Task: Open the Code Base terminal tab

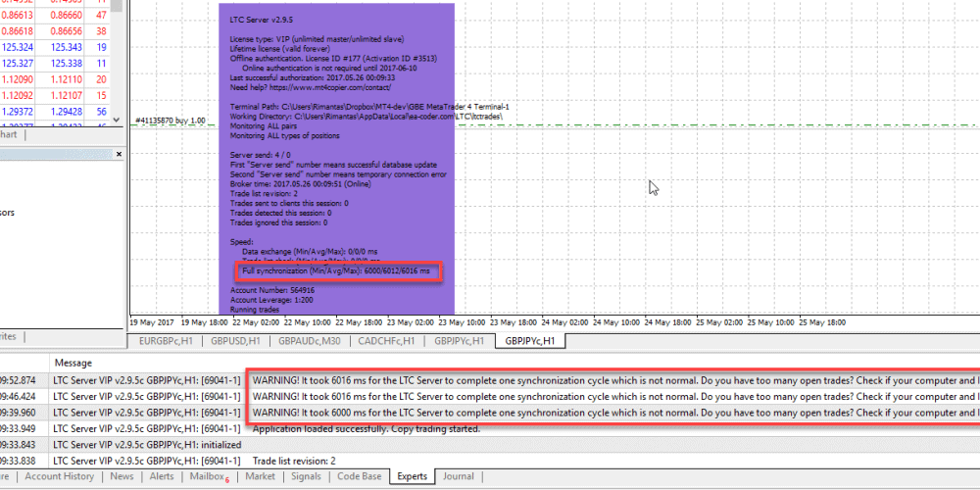Action: pos(360,476)
